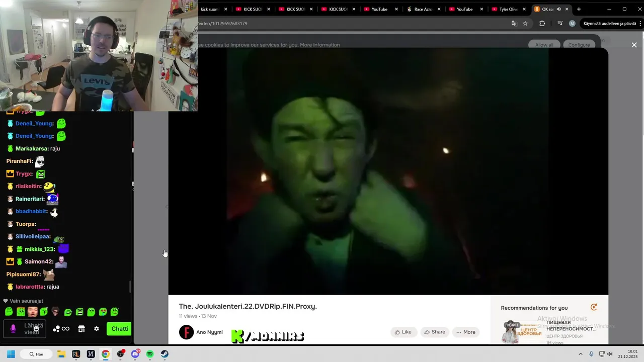Like the video
644x362 pixels.
404,332
